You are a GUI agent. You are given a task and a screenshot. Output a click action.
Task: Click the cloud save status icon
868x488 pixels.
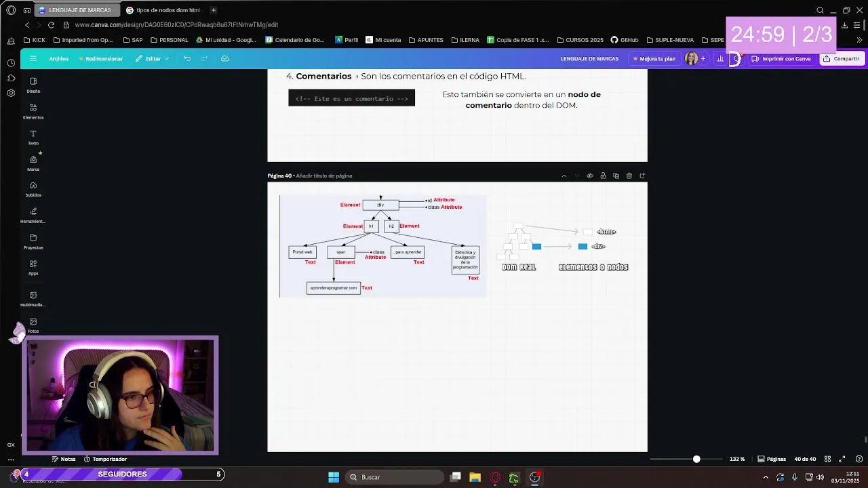225,58
